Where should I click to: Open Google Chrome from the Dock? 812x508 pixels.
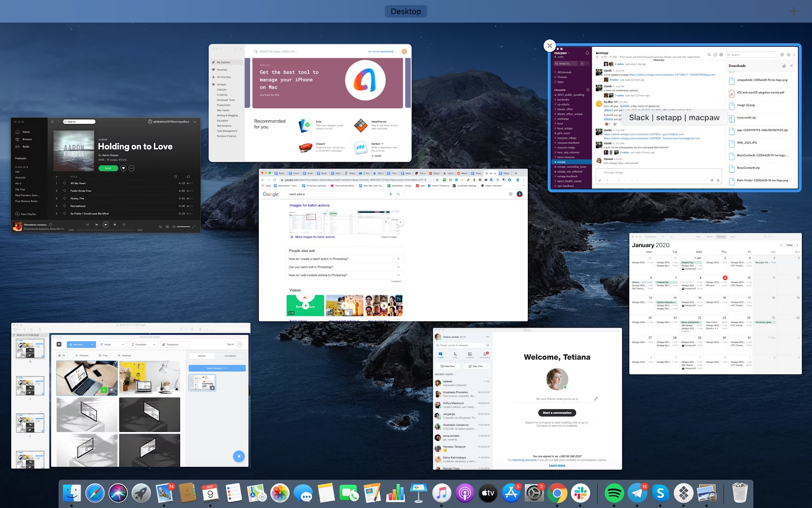[x=557, y=493]
